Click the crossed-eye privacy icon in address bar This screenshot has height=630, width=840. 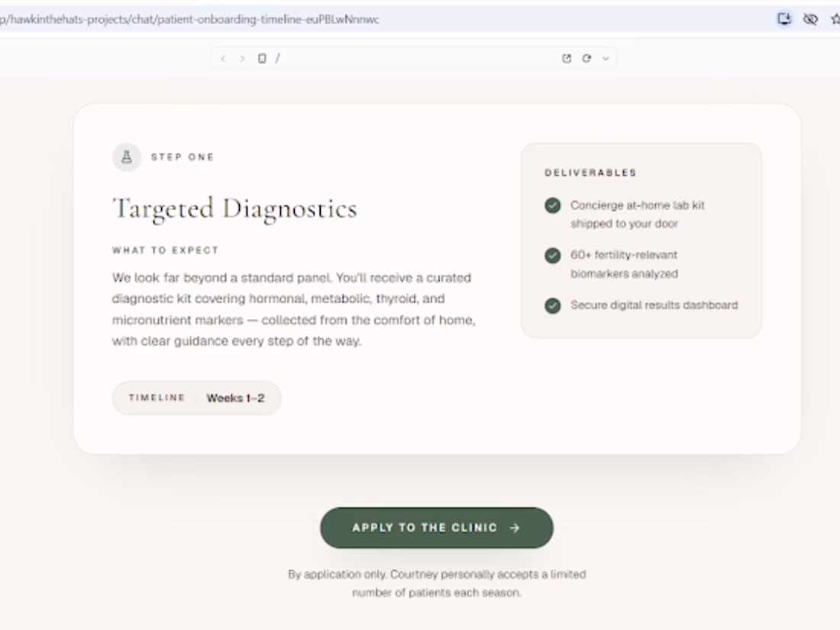(x=810, y=19)
